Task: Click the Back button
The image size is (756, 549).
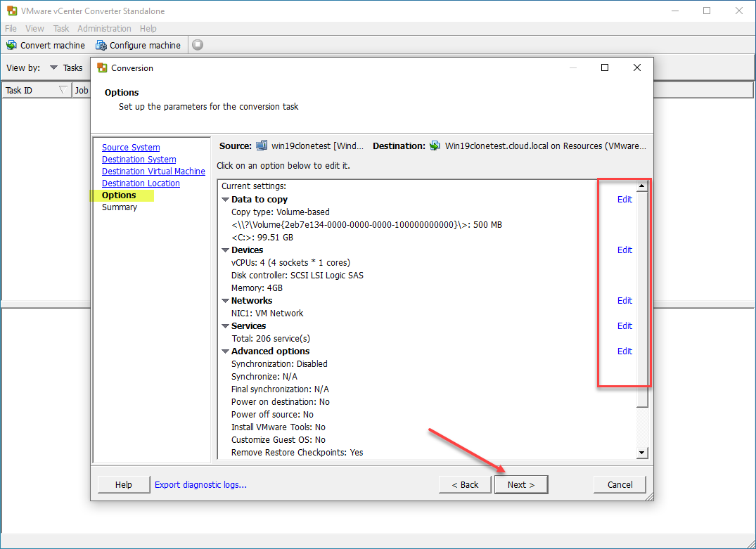Action: coord(465,485)
